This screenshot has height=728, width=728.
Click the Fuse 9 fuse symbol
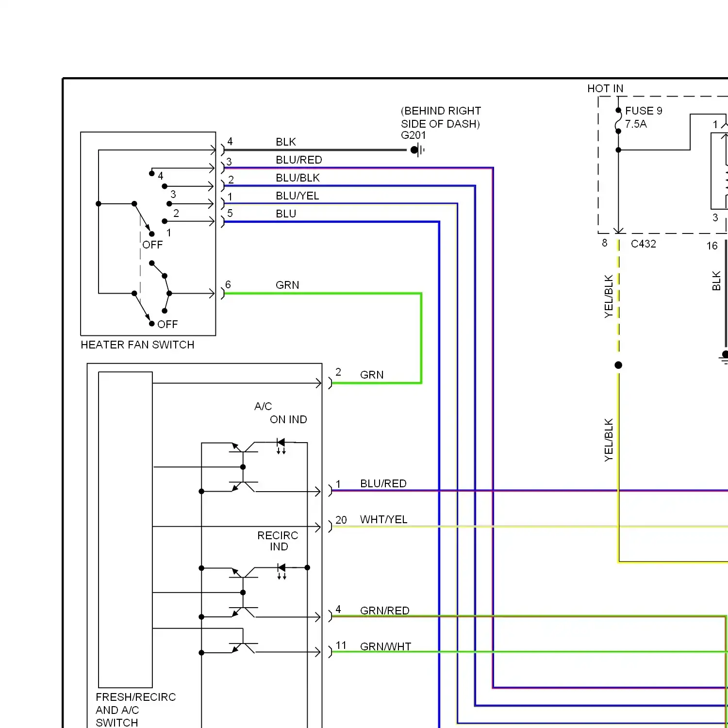618,121
